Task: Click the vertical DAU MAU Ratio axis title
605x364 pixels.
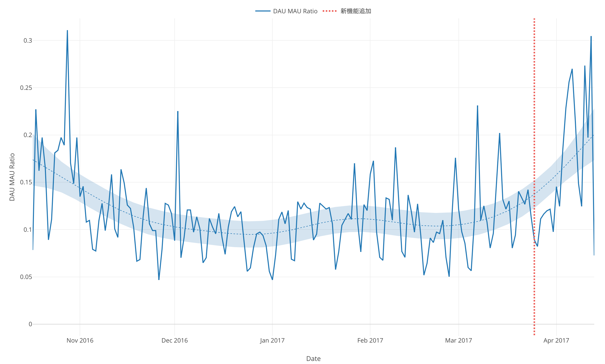Action: pyautogui.click(x=12, y=177)
